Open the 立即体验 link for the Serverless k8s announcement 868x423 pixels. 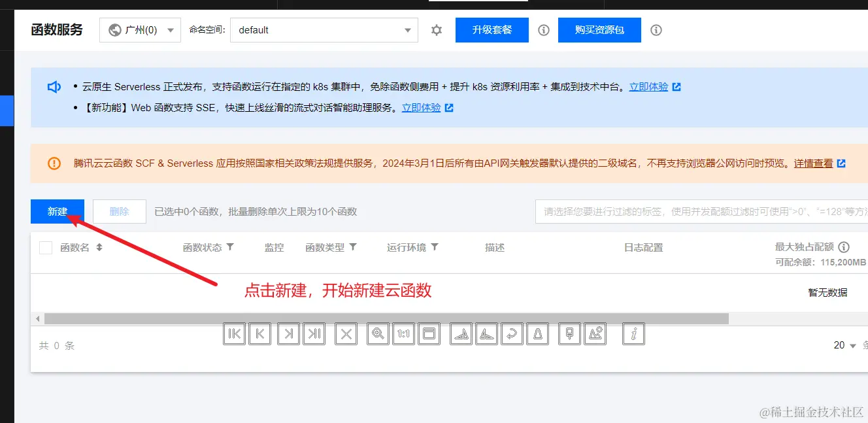click(648, 86)
